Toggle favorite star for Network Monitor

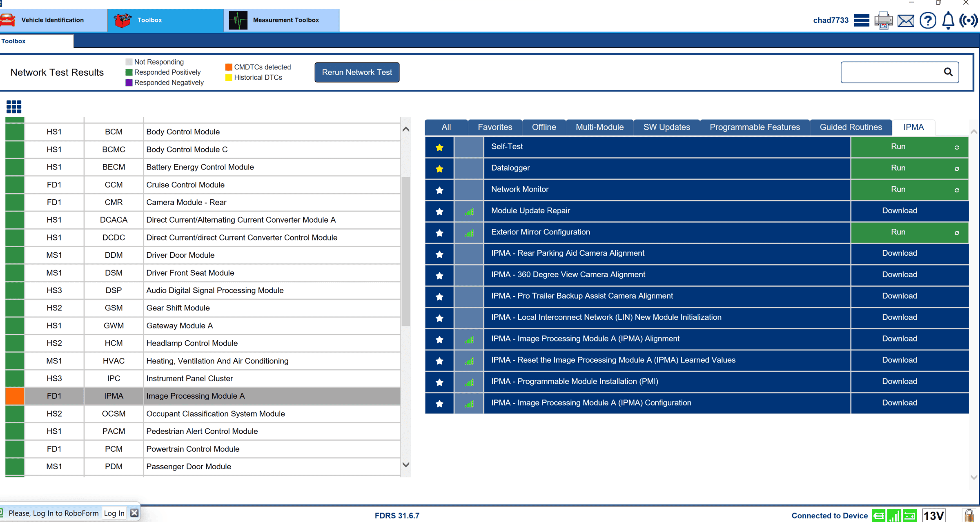439,190
